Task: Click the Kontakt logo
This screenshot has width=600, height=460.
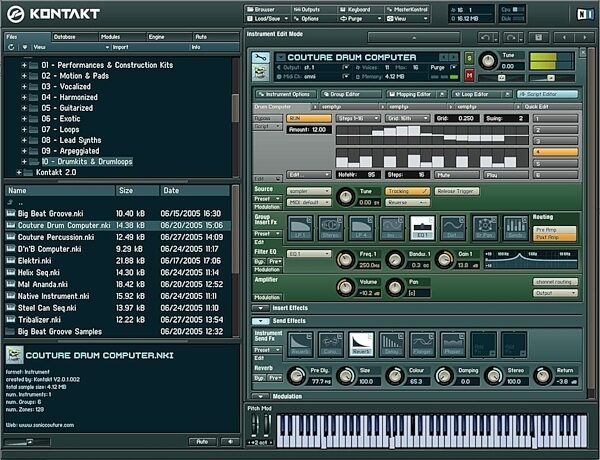Action: [x=54, y=14]
